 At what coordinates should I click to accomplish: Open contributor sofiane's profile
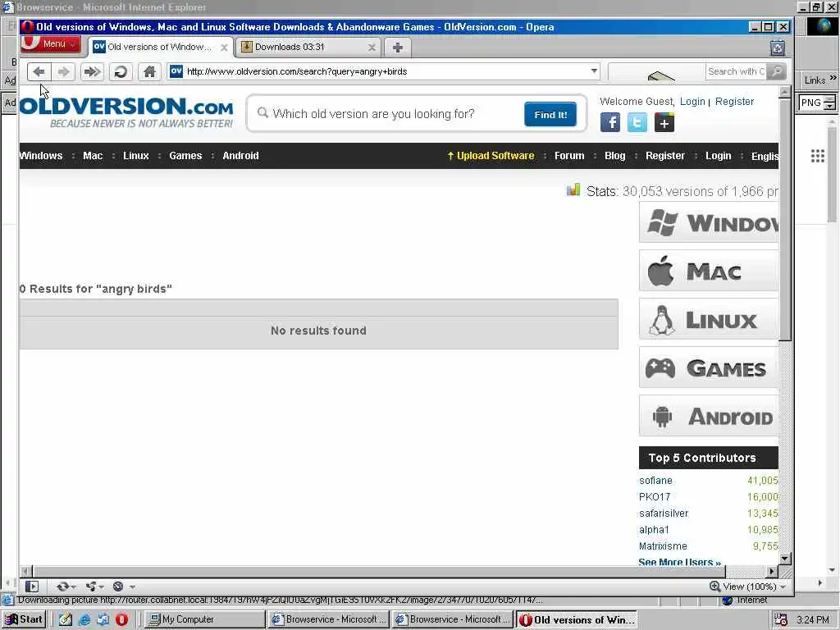[655, 481]
